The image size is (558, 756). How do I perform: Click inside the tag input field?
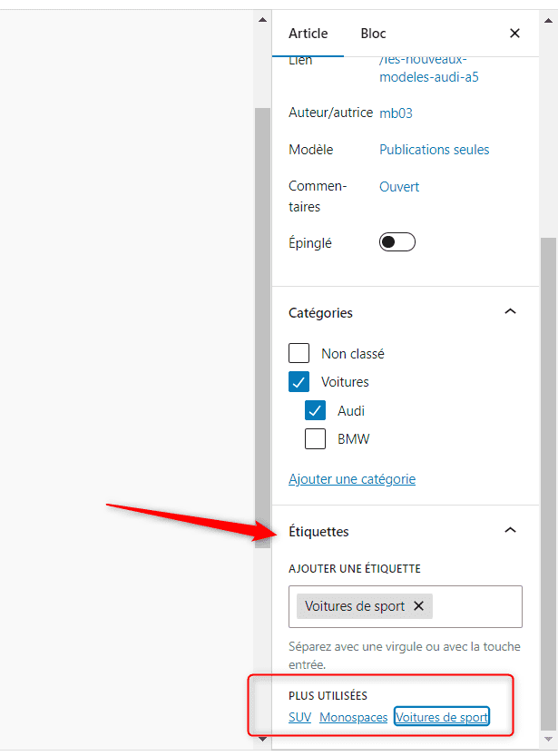point(476,606)
